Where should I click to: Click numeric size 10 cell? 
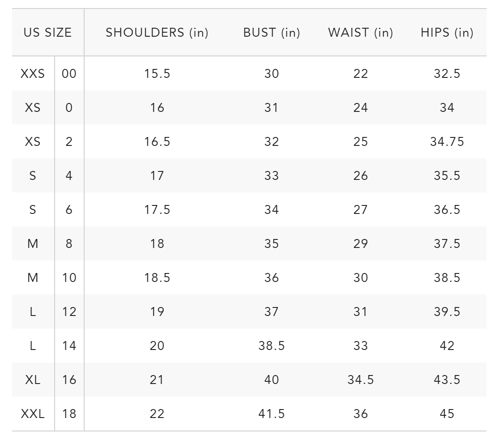(x=69, y=278)
